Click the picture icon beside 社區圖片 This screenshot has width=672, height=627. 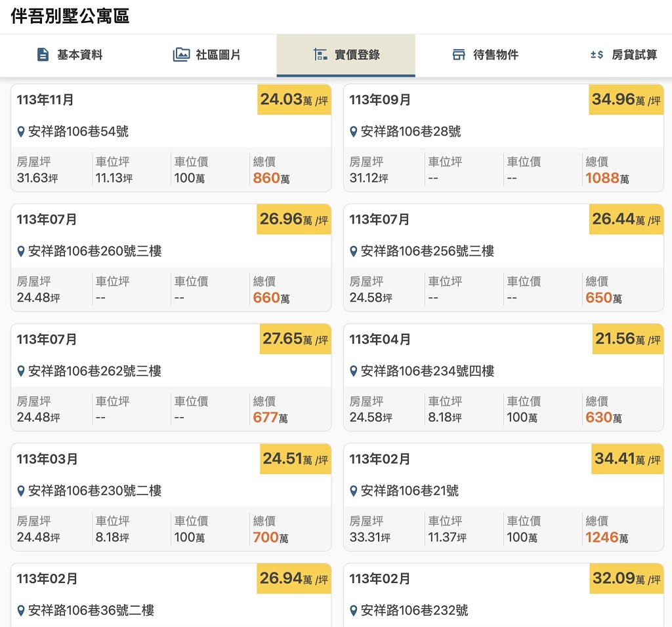181,54
